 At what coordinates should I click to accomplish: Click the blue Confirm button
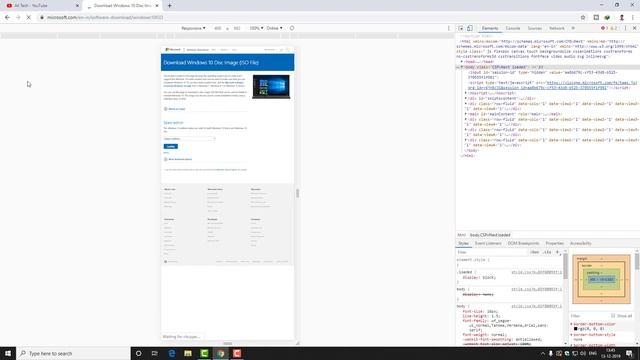point(171,146)
